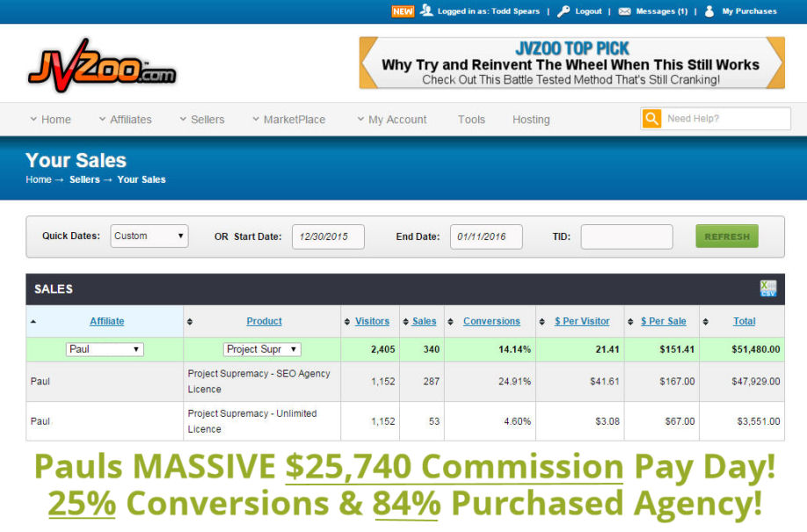The width and height of the screenshot is (807, 532).
Task: Click the Messages envelope icon
Action: click(x=624, y=11)
